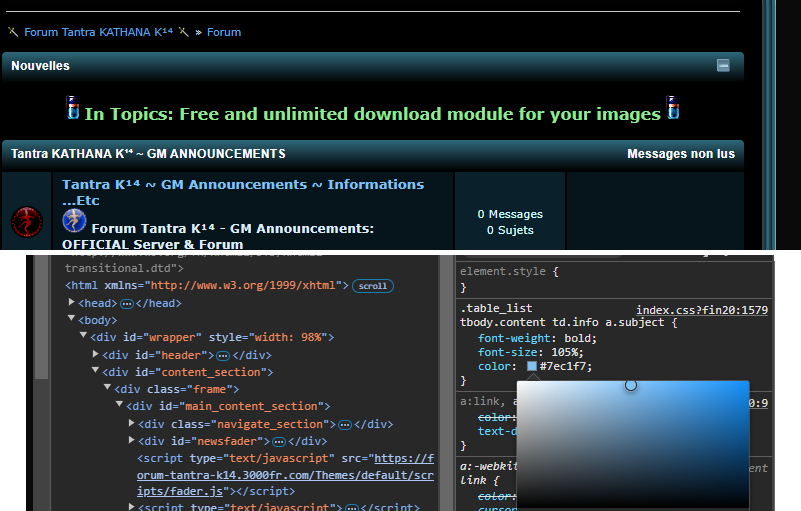The image size is (801, 511).
Task: Expand the head element in DOM tree
Action: [x=72, y=303]
